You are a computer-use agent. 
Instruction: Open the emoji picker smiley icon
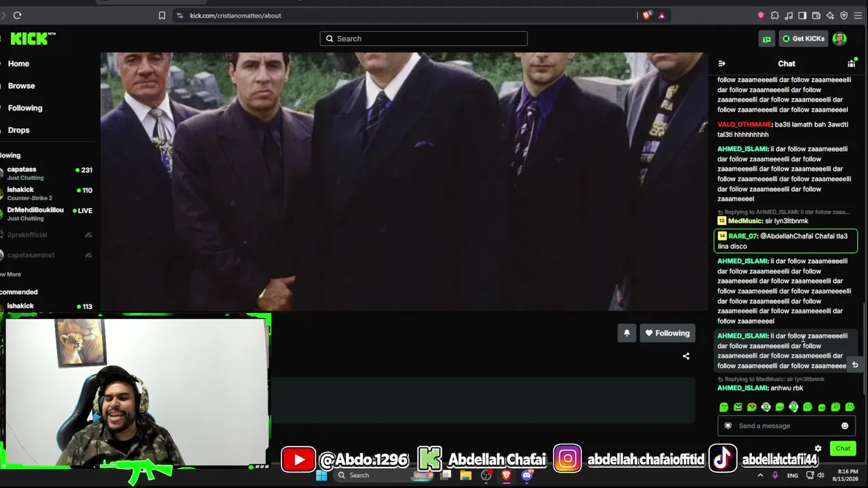(845, 426)
